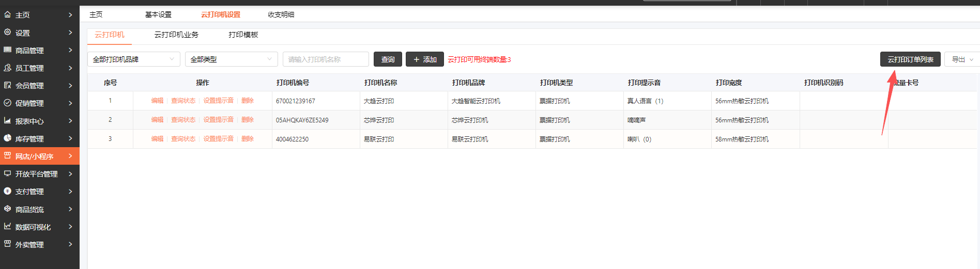This screenshot has height=269, width=980.
Task: Open the 全部打印机品牌 dropdown
Action: click(133, 59)
